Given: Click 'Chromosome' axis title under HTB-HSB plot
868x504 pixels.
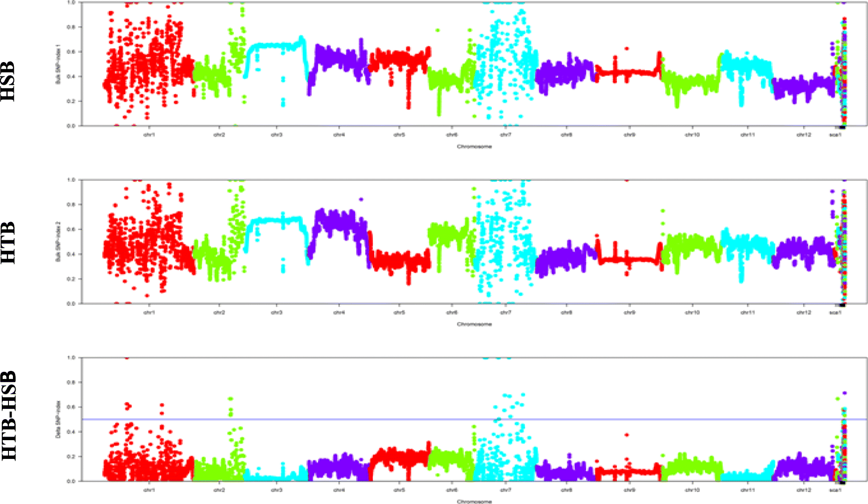Looking at the screenshot, I should click(474, 502).
